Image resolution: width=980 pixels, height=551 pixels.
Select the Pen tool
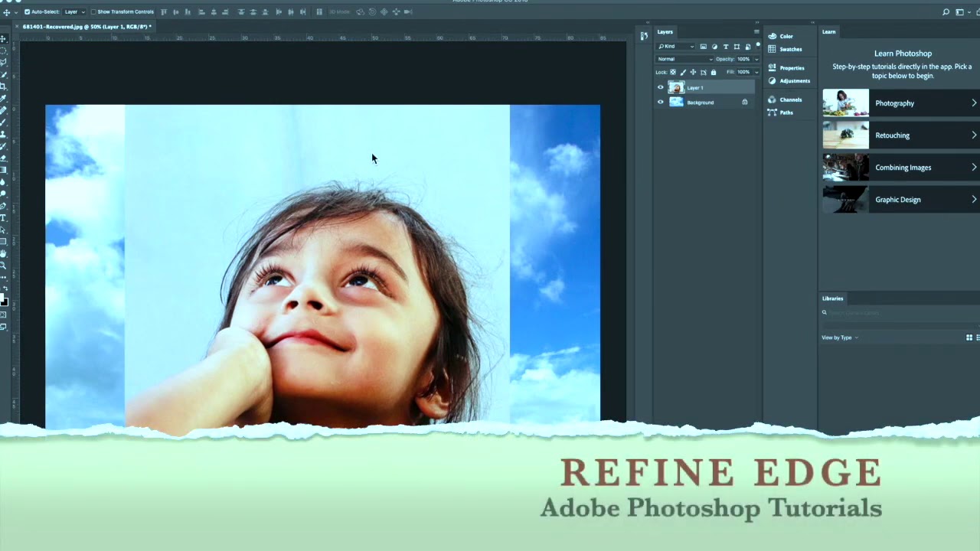point(4,205)
